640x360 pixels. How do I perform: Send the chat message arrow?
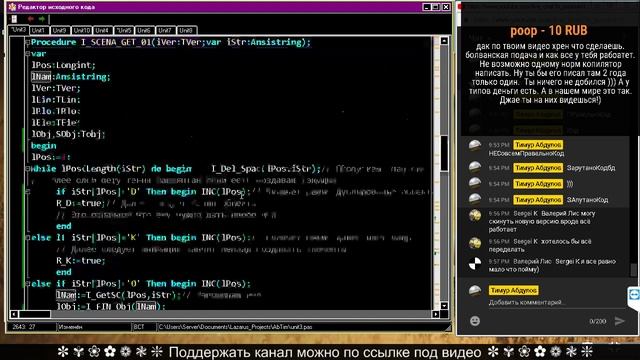tap(620, 321)
